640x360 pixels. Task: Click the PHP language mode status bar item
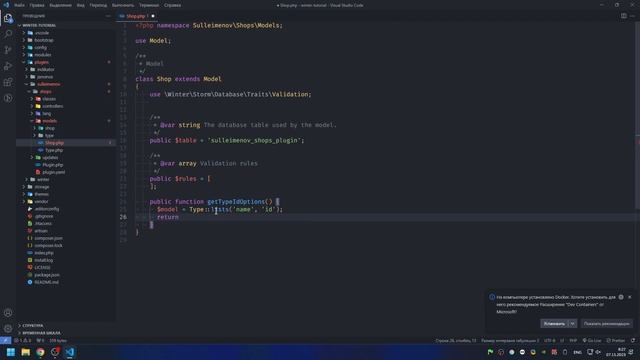[573, 340]
